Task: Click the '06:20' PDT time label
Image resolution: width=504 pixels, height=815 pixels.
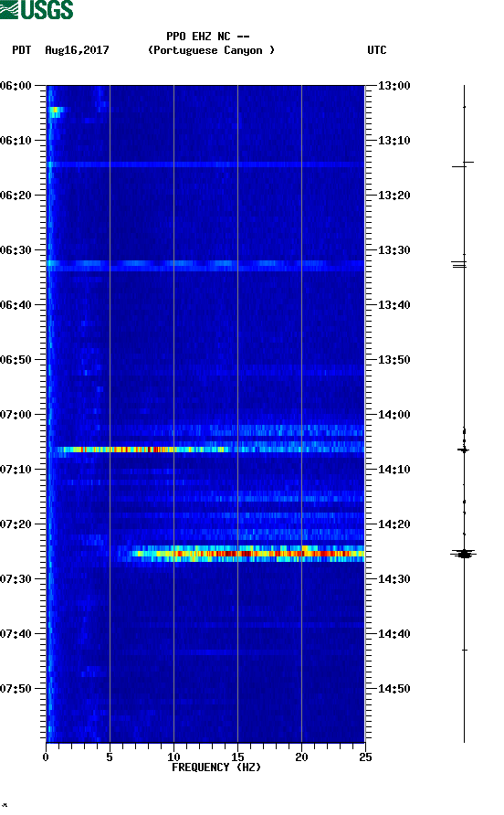Action: point(16,195)
